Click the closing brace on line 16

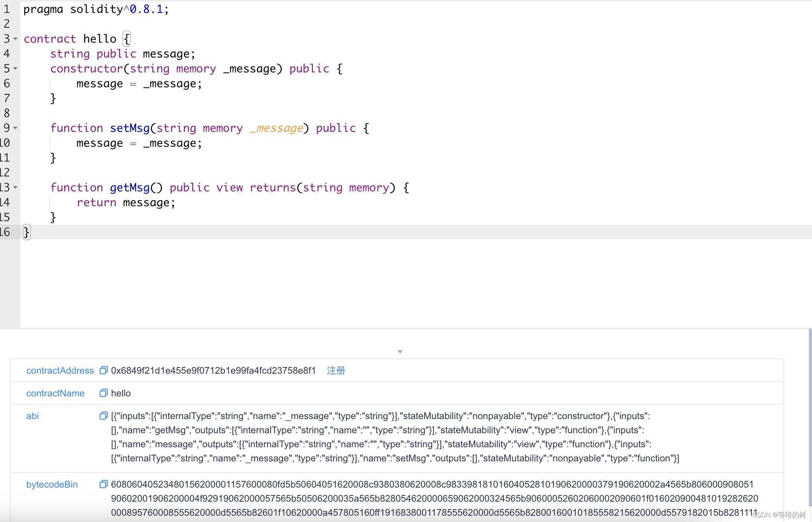(x=27, y=232)
